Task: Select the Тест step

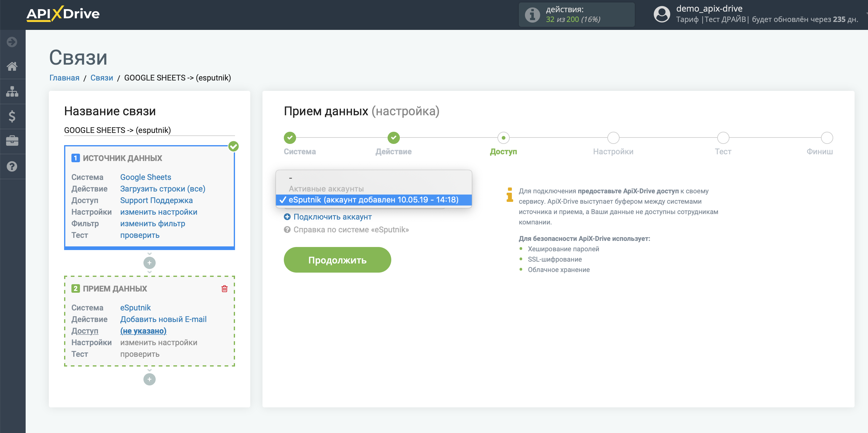Action: 723,138
